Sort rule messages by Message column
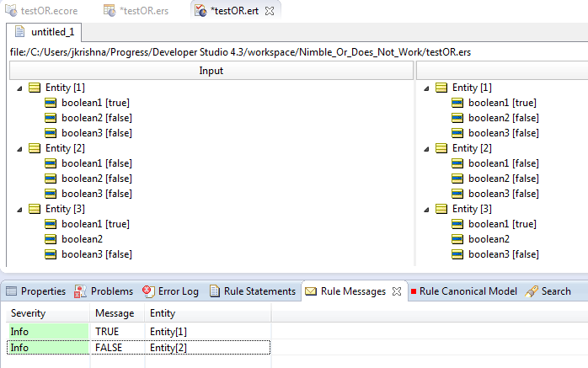Image resolution: width=588 pixels, height=368 pixels. [x=117, y=313]
